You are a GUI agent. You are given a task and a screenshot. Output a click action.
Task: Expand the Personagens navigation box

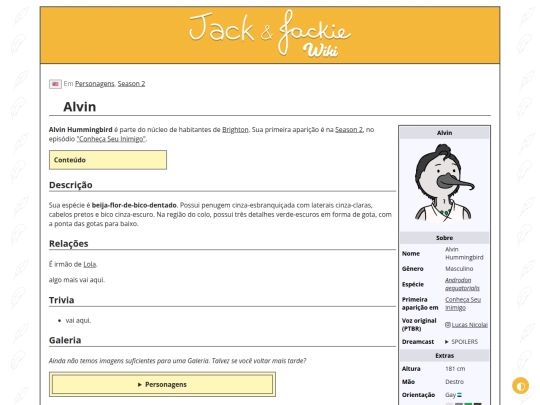click(x=162, y=384)
